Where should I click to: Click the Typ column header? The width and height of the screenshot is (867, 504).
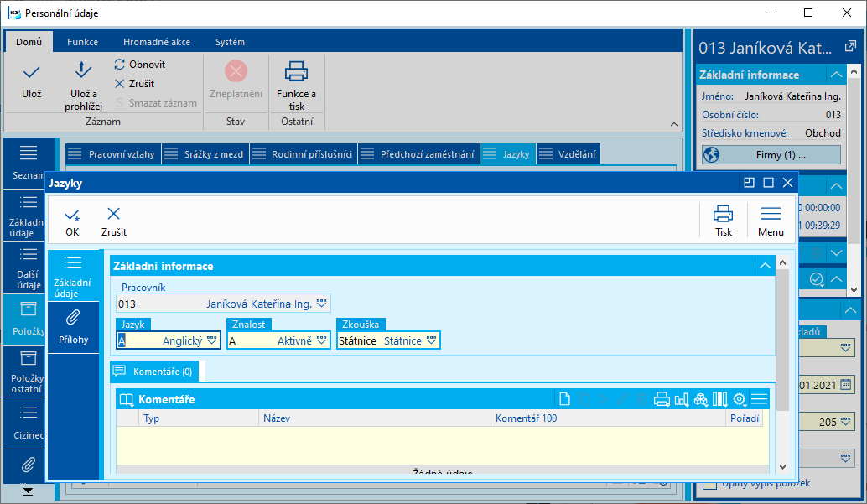(199, 418)
